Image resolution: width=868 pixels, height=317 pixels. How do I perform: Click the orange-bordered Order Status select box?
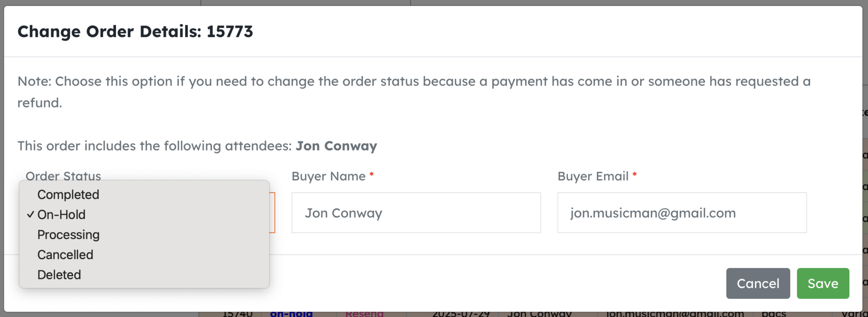pos(272,213)
